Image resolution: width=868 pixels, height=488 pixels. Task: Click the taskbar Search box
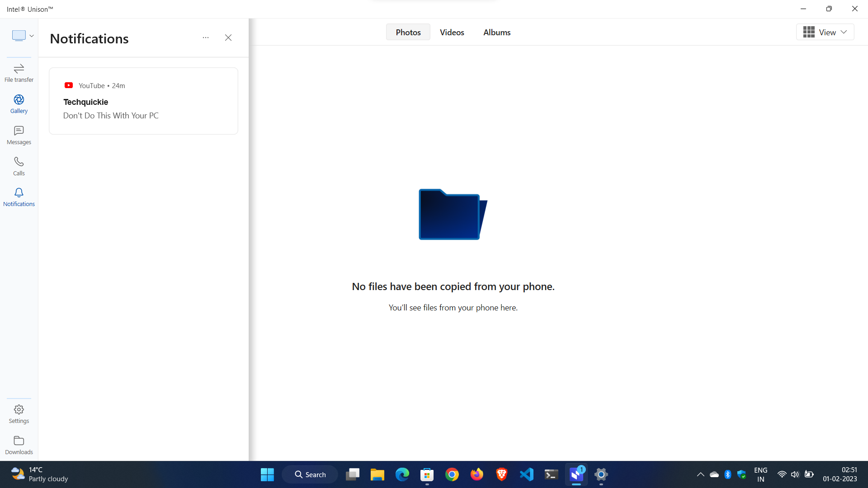310,474
